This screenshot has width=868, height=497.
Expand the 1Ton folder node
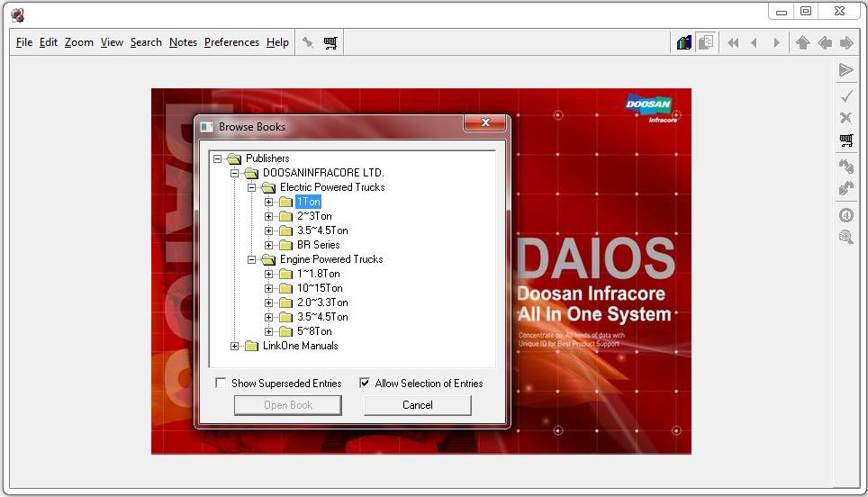click(x=269, y=202)
